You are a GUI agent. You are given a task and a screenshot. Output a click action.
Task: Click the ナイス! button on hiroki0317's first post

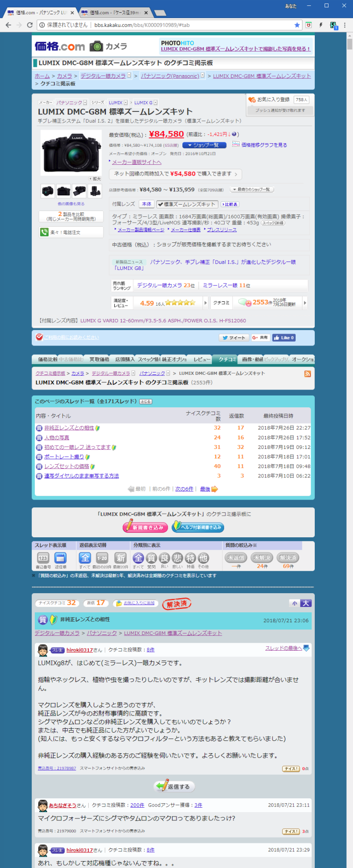[291, 769]
